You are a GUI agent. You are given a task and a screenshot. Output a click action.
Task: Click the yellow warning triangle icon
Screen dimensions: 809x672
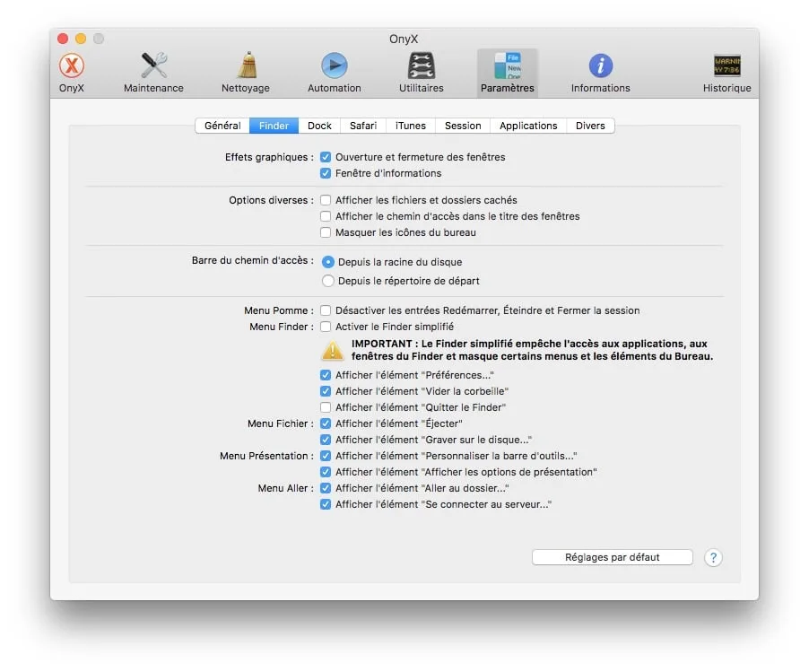(x=333, y=351)
